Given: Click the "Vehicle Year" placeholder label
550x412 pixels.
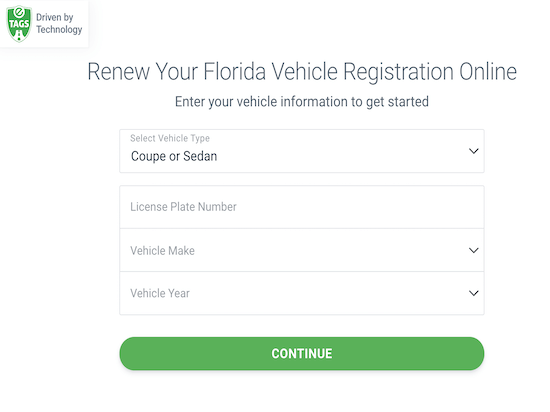Looking at the screenshot, I should pyautogui.click(x=160, y=293).
